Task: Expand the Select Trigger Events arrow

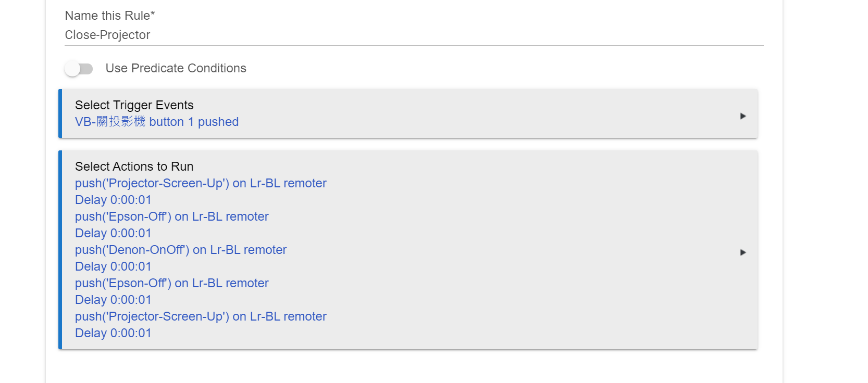Action: [743, 116]
